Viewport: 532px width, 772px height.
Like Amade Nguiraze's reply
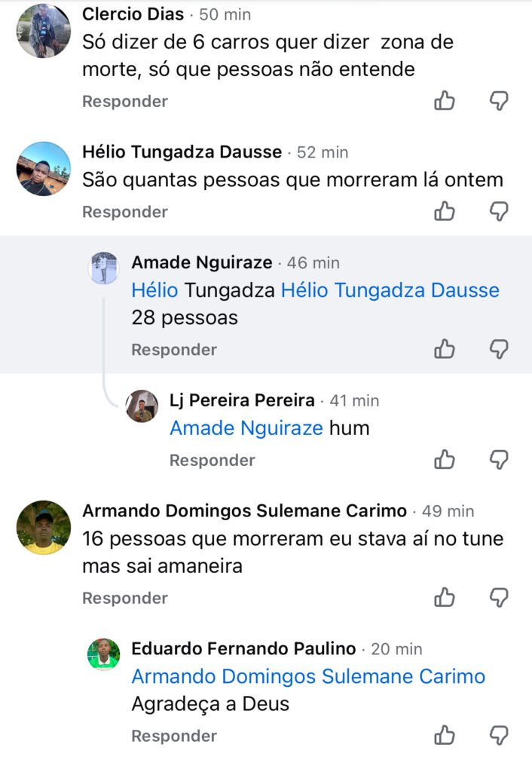point(445,349)
